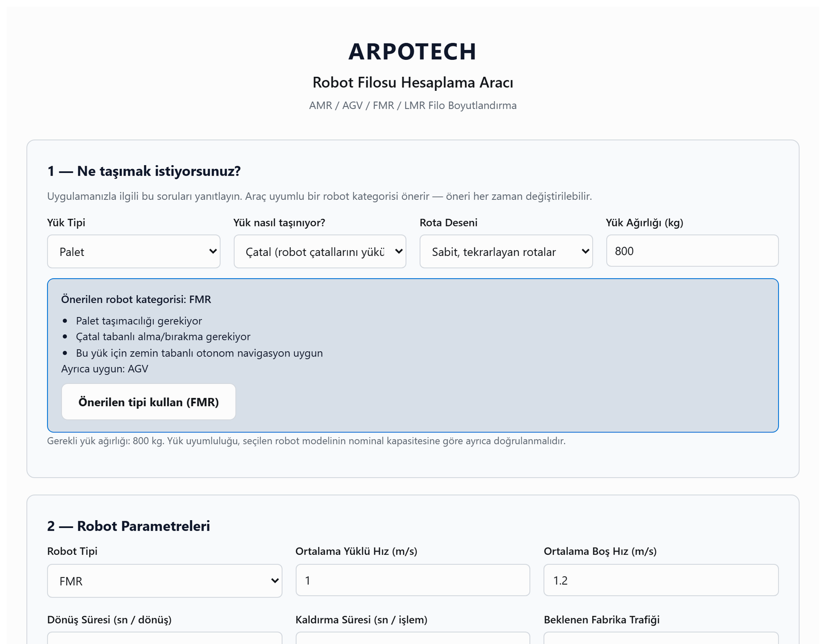Open the Robot Tipi dropdown showing FMR

pos(165,581)
